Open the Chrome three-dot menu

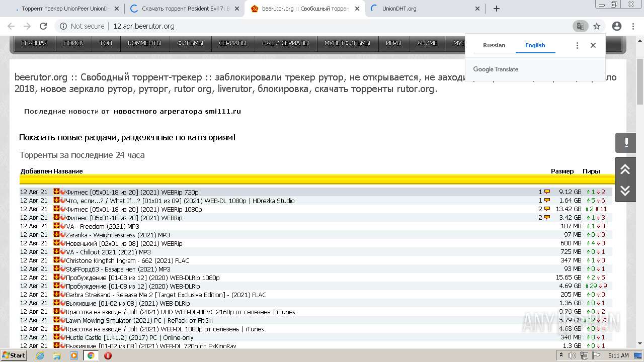coord(633,26)
